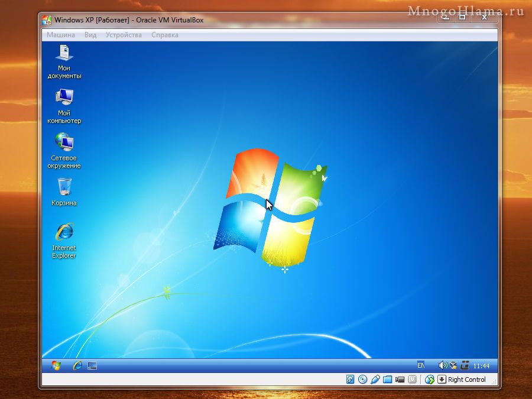Click the hard disk activity indicator
The width and height of the screenshot is (532, 399).
(350, 379)
